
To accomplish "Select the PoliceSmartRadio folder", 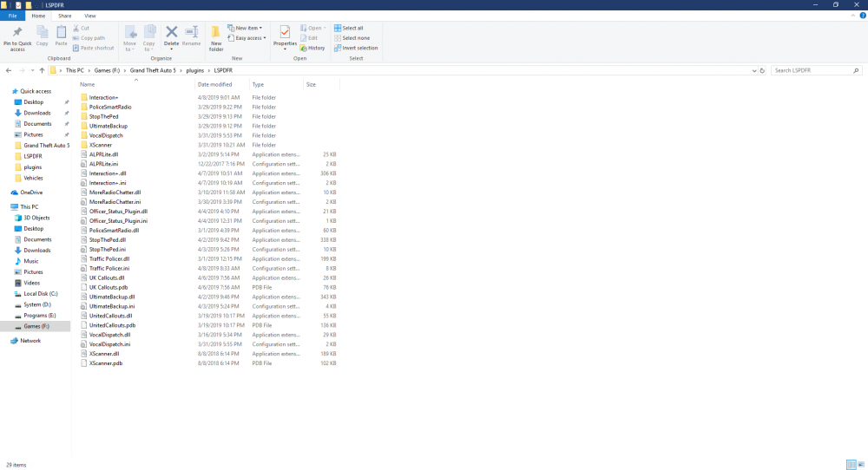I will tap(110, 107).
